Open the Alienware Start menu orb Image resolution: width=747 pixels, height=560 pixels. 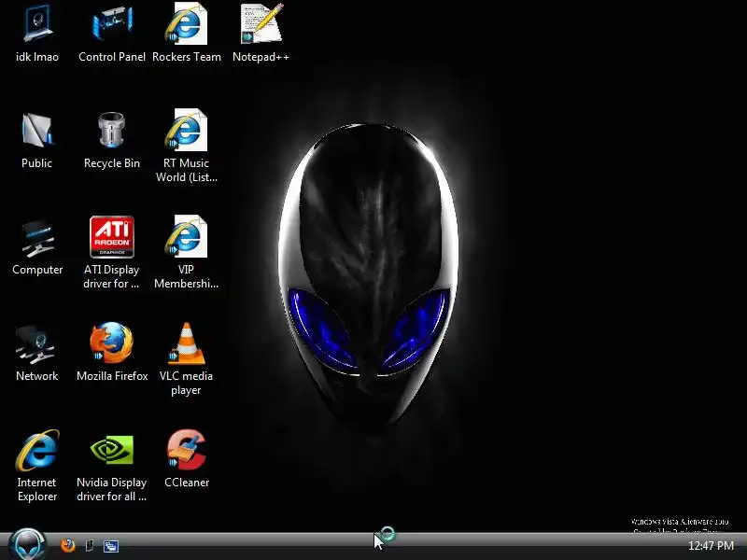click(28, 544)
